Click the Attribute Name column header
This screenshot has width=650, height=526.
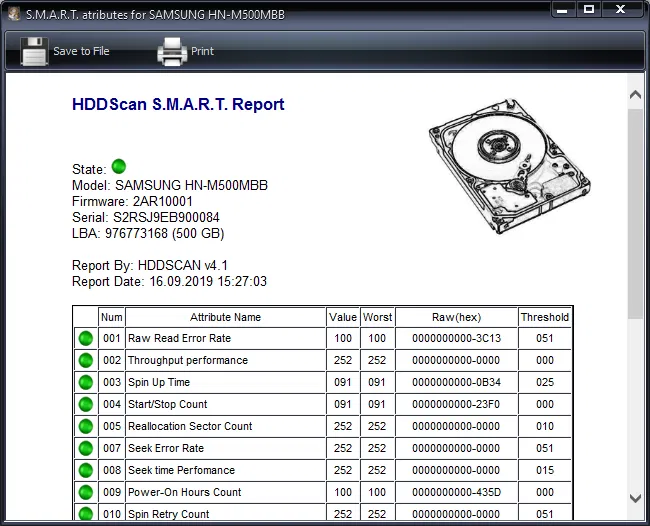click(x=226, y=317)
